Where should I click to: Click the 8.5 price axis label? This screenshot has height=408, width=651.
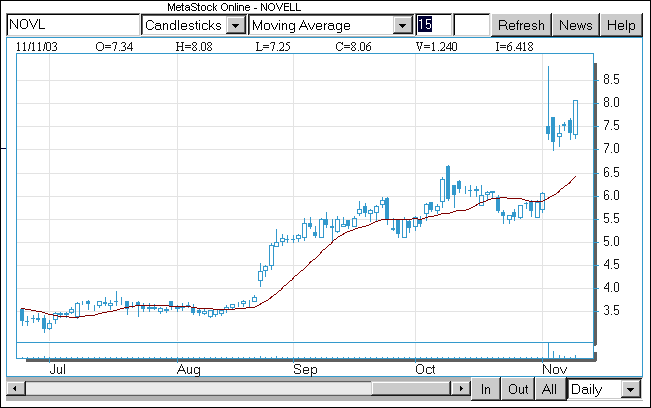pos(611,79)
